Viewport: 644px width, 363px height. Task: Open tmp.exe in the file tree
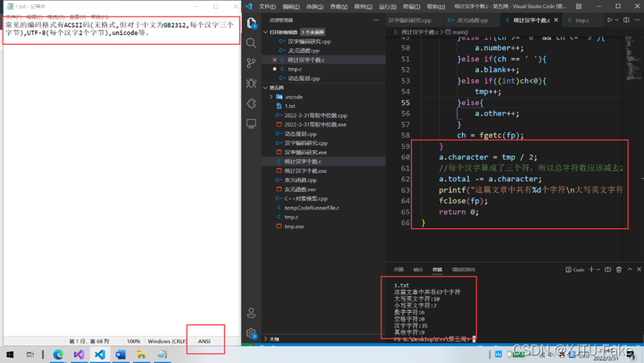(294, 227)
